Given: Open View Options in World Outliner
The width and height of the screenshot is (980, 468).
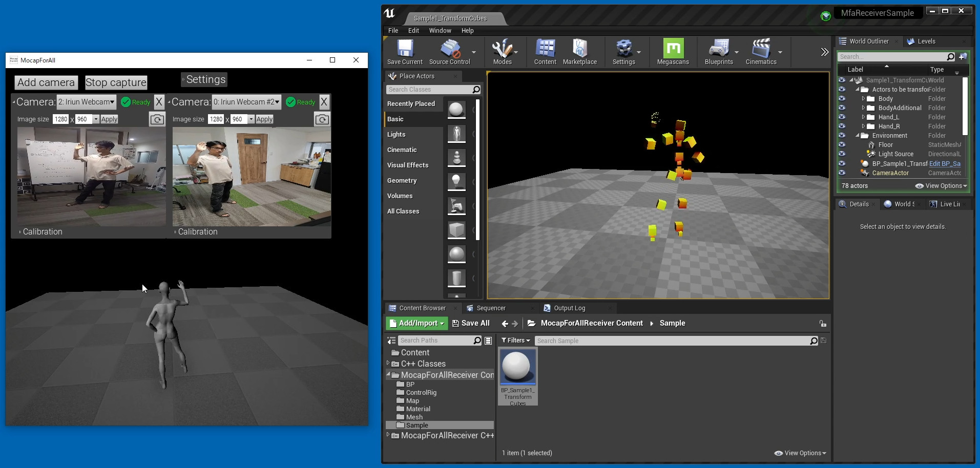Looking at the screenshot, I should [941, 185].
